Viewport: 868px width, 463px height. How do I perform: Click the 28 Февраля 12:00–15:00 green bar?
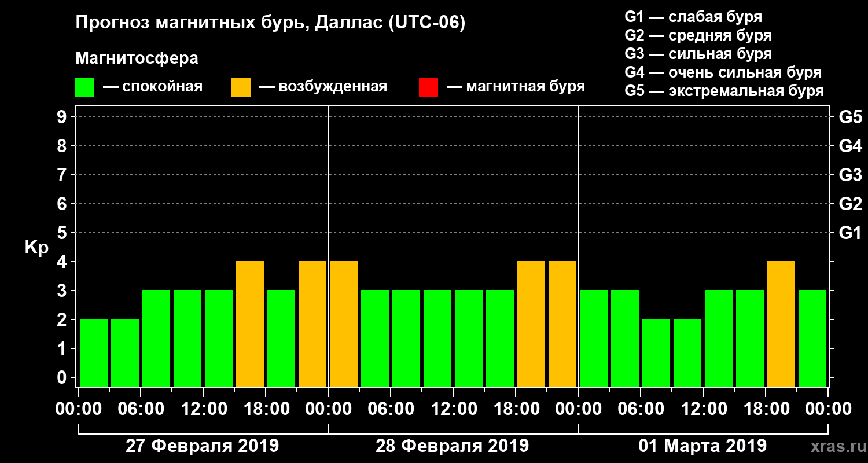click(469, 338)
